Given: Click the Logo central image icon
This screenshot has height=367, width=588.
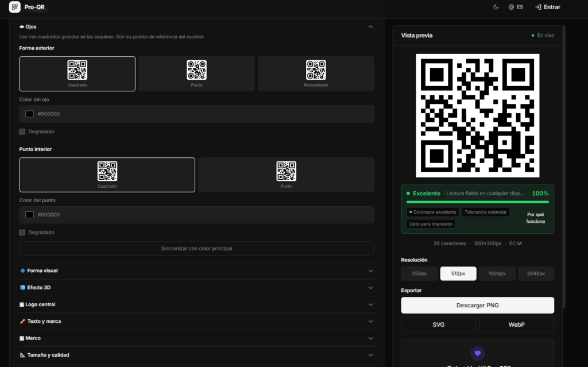Looking at the screenshot, I should pyautogui.click(x=22, y=305).
